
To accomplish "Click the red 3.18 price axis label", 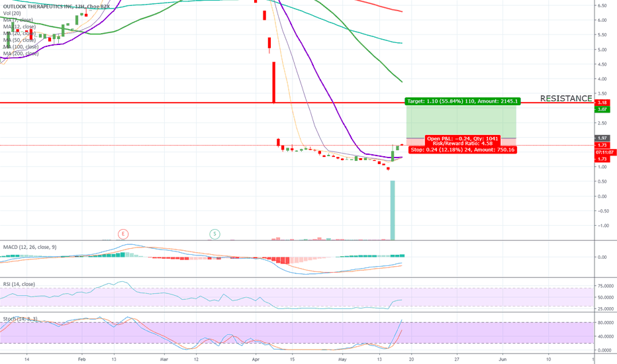I will [x=602, y=103].
